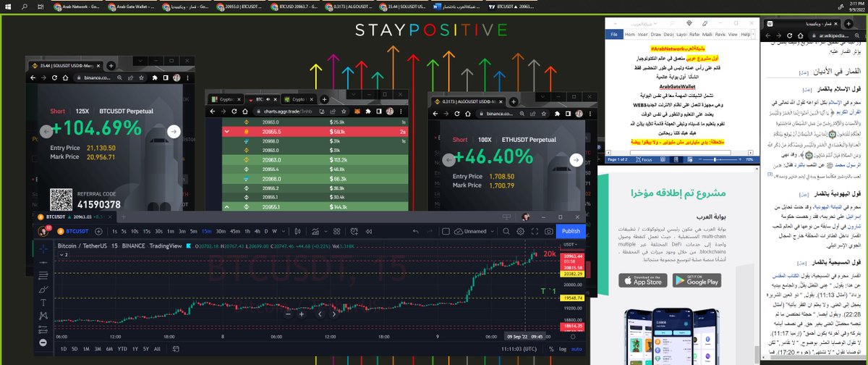Reload the ALGOUSDT Binance page
Viewport: 868px width, 365px height.
pyautogui.click(x=457, y=114)
